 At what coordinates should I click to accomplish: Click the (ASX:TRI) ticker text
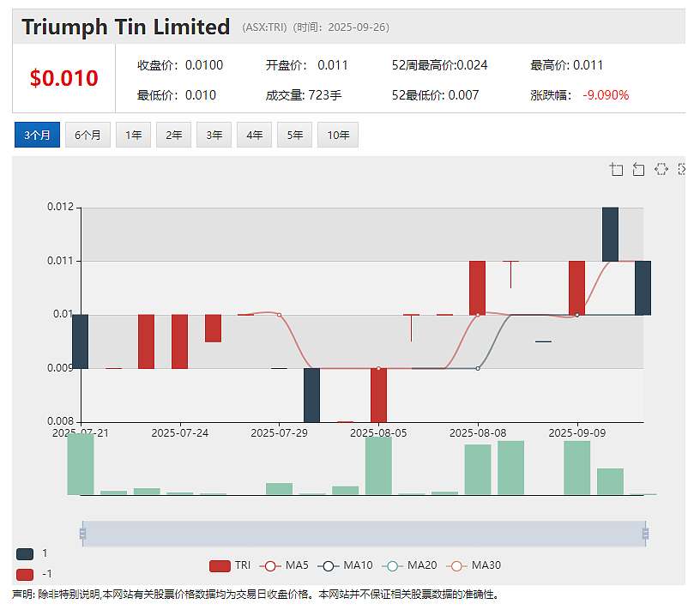pos(265,27)
